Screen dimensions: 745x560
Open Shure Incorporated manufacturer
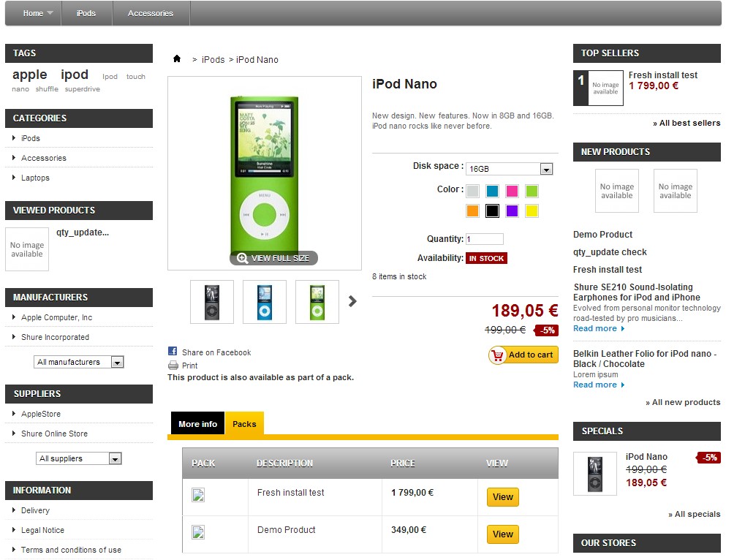click(55, 337)
